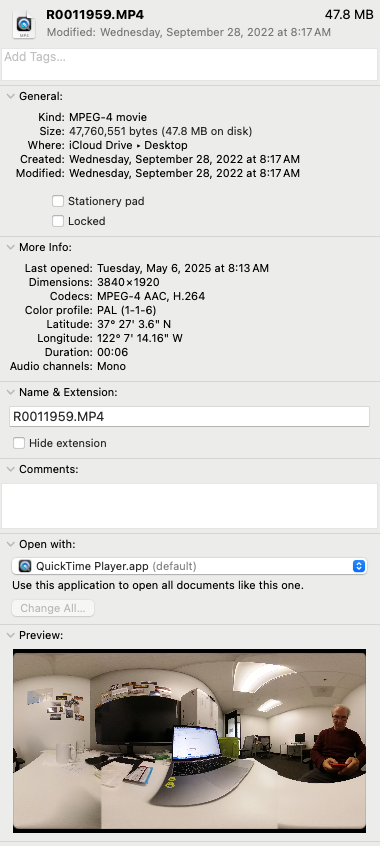380x846 pixels.
Task: Click the iCloud Drive Desktop location path
Action: [128, 145]
